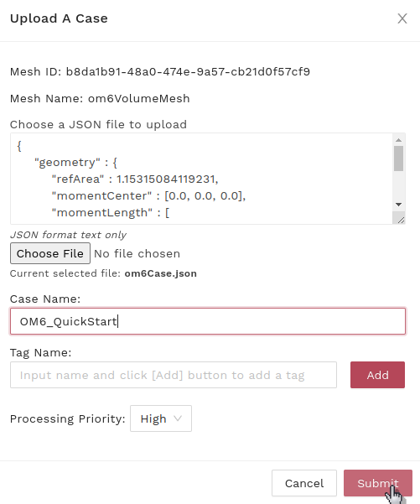Click the om6Case.json selected file name
420x504 pixels.
pos(161,273)
